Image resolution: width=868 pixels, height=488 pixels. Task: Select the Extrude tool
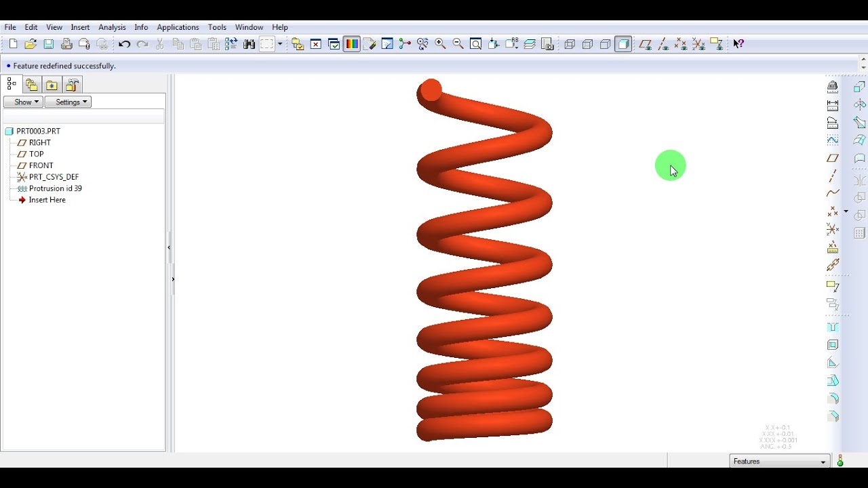[859, 87]
